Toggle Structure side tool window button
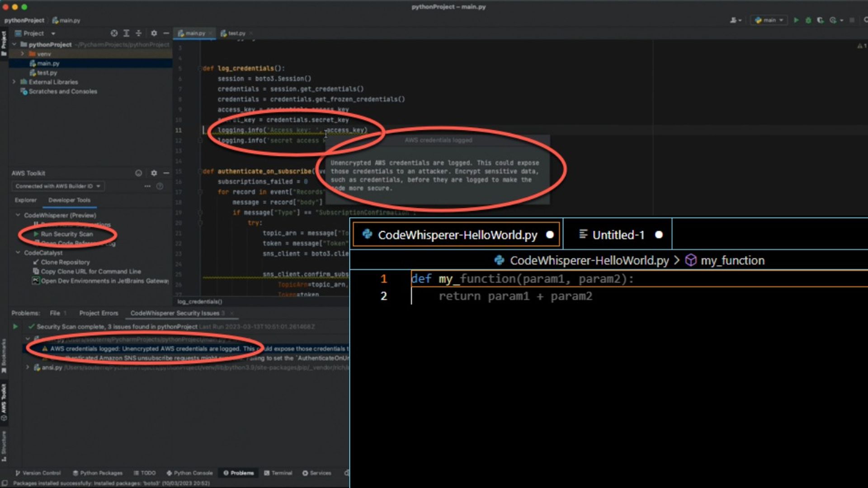 [x=4, y=446]
